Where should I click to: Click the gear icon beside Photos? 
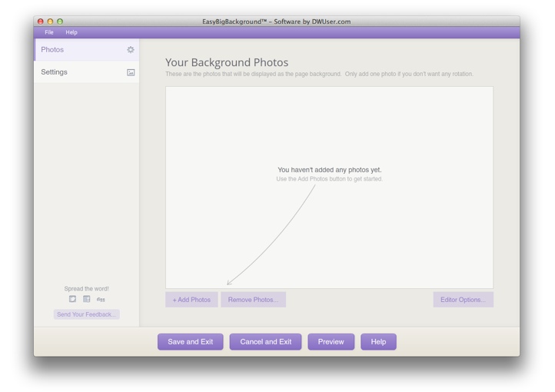coord(131,50)
